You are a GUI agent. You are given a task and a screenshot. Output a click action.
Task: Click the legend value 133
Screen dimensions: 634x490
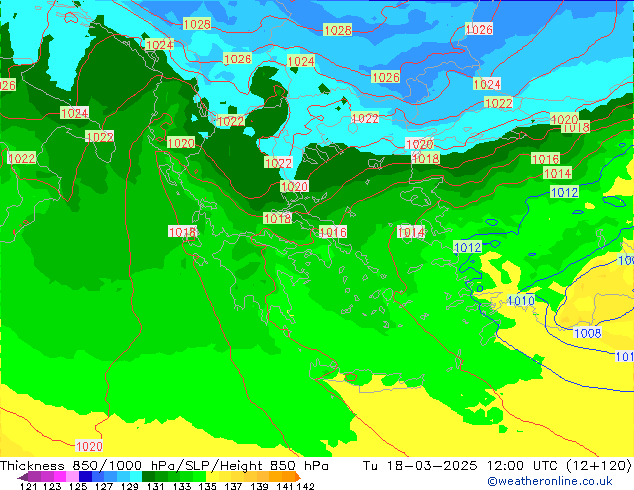tap(182, 486)
